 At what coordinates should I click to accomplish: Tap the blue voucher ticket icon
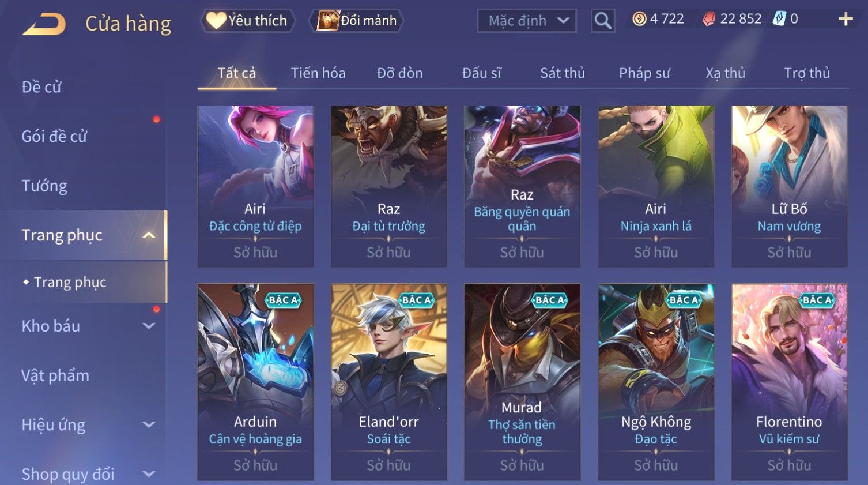(x=779, y=19)
